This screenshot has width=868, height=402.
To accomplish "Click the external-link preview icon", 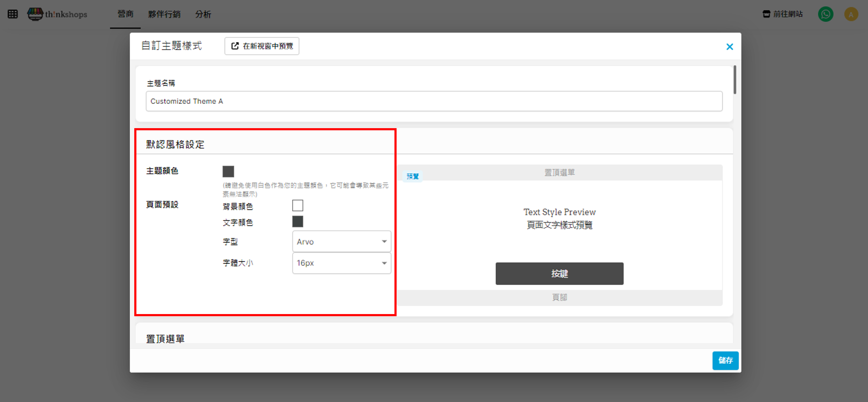I will pyautogui.click(x=235, y=46).
